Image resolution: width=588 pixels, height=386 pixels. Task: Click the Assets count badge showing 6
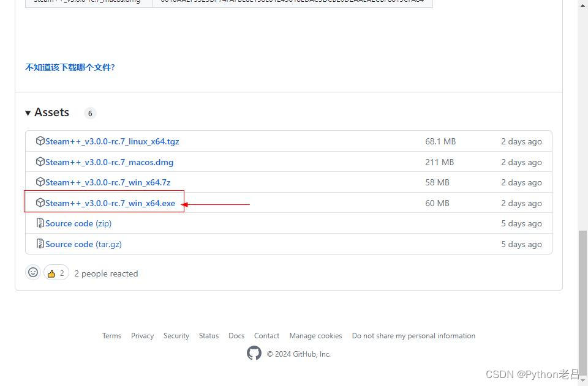(x=90, y=113)
